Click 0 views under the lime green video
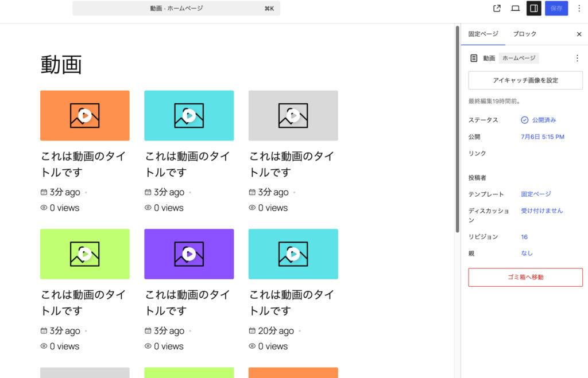588x378 pixels. (64, 346)
